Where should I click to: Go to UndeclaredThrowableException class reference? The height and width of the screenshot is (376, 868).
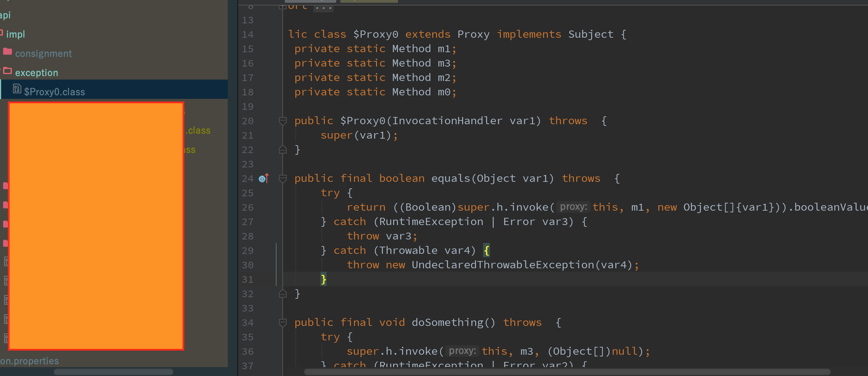tap(503, 265)
